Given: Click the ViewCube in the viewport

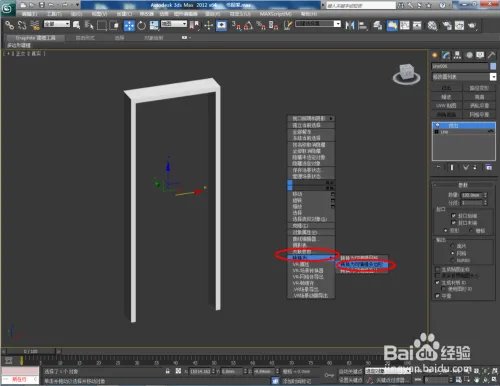Looking at the screenshot, I should (x=406, y=73).
